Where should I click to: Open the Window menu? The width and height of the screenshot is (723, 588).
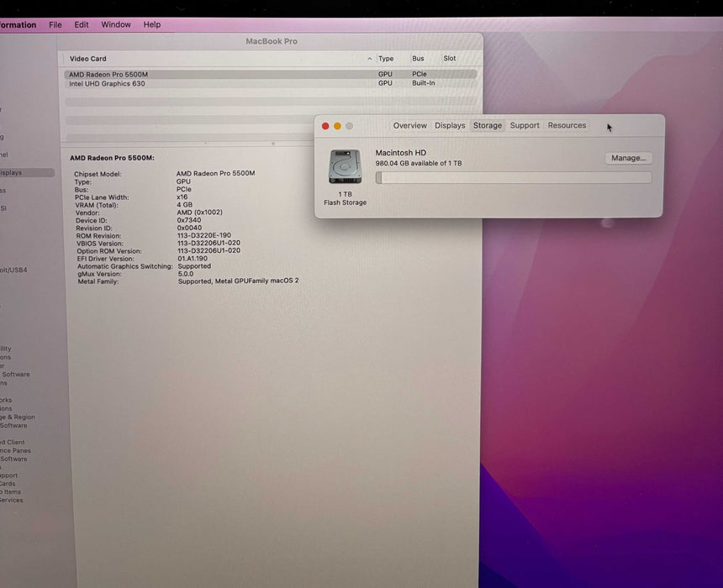coord(116,24)
